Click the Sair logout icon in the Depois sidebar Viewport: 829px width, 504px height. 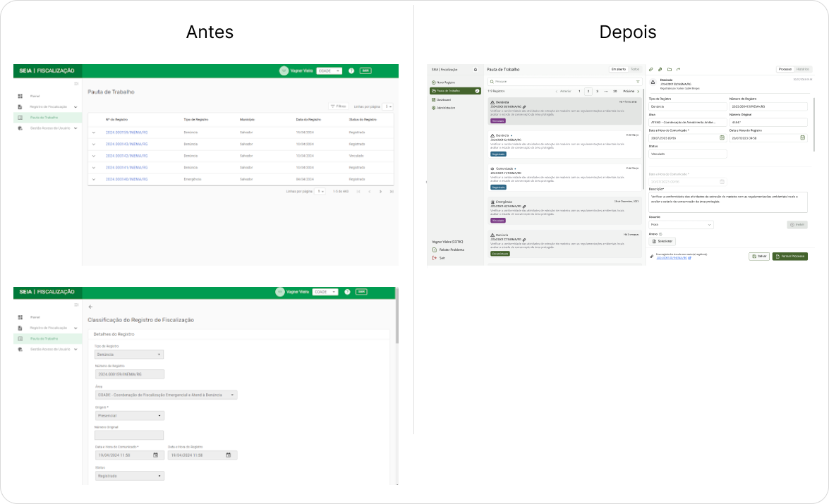434,258
